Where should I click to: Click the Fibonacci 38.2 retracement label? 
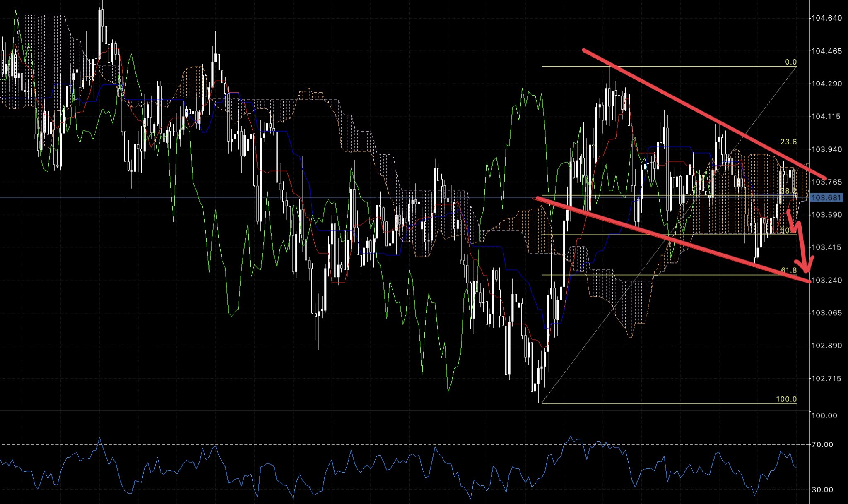(788, 191)
